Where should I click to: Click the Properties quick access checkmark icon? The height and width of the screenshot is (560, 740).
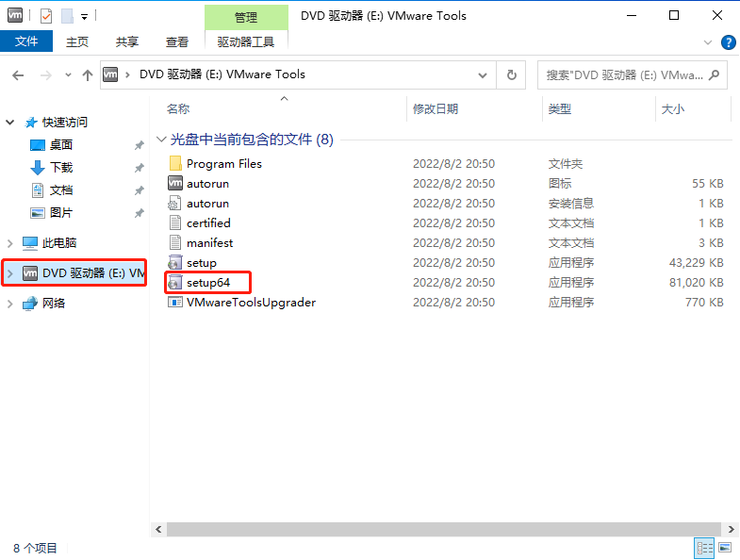pyautogui.click(x=46, y=16)
